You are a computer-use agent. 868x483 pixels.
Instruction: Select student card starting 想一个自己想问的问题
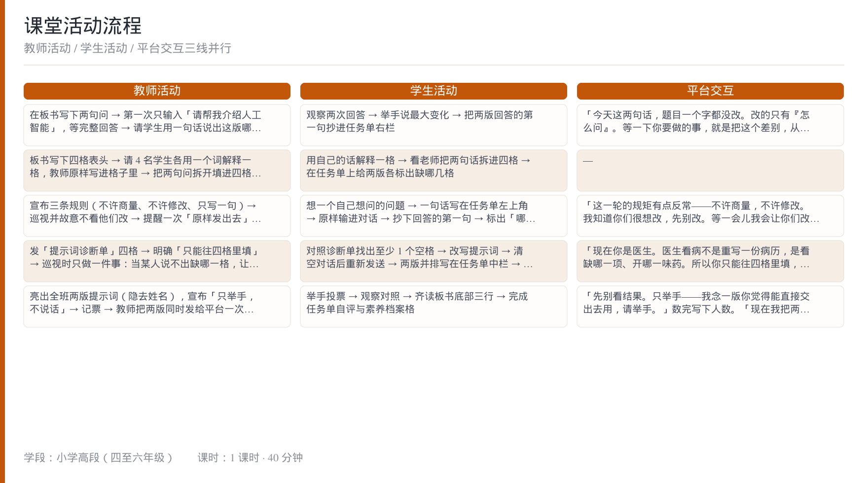tap(434, 216)
